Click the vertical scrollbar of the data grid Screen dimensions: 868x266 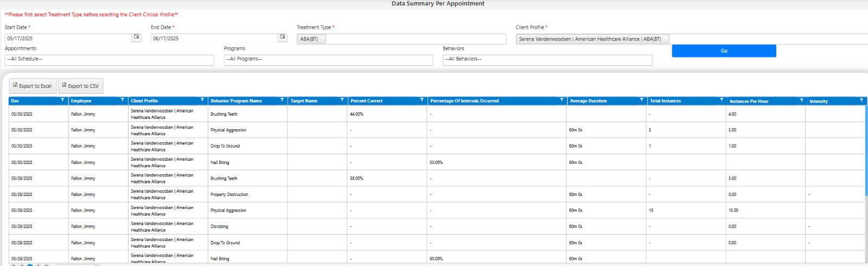(866, 151)
